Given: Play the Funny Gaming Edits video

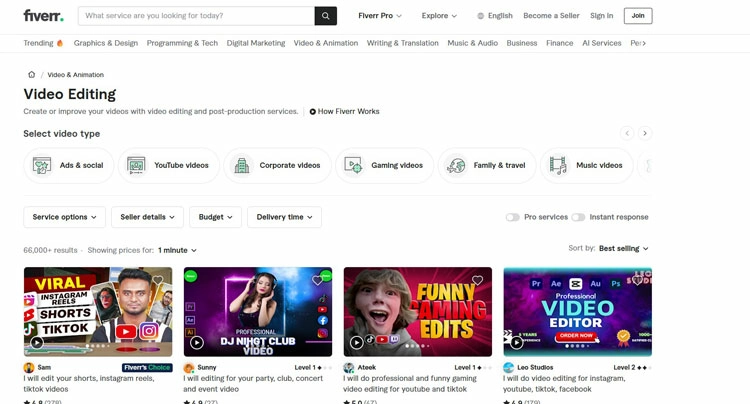Looking at the screenshot, I should 356,342.
